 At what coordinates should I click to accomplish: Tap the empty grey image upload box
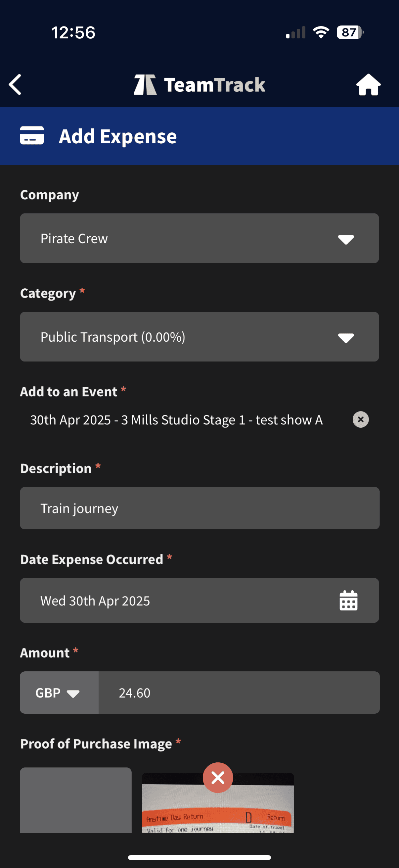tap(76, 800)
